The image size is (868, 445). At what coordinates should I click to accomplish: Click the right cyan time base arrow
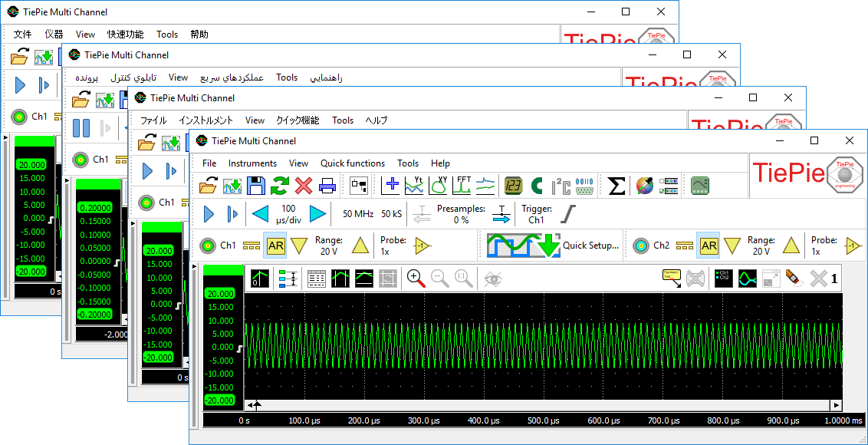317,214
